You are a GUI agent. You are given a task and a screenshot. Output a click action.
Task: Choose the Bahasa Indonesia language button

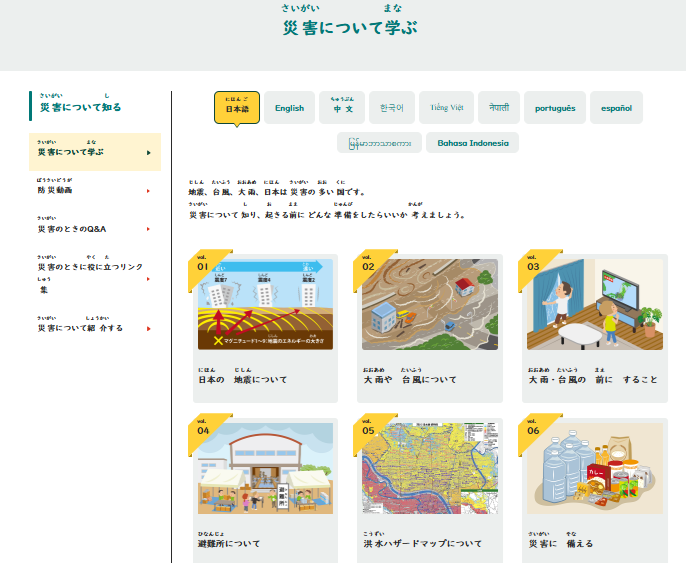472,143
